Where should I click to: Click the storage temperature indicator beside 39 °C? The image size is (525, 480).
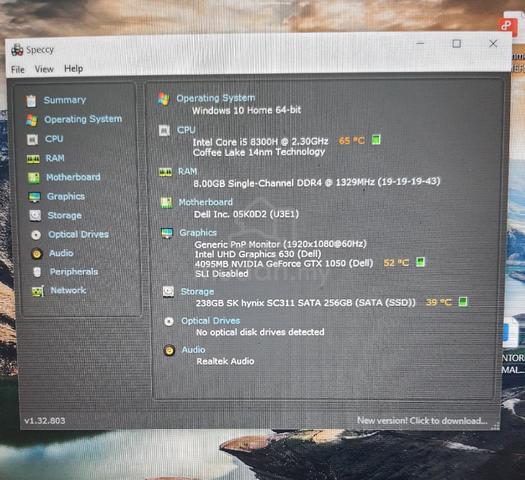pos(463,302)
